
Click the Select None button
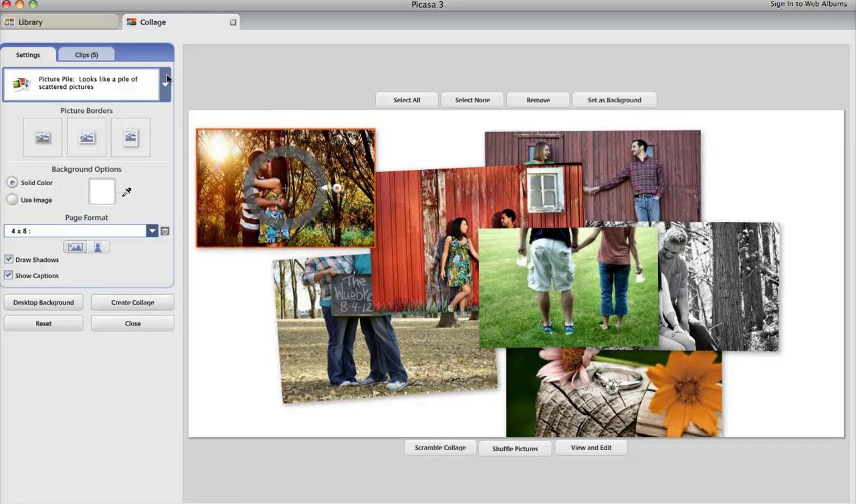[x=472, y=100]
